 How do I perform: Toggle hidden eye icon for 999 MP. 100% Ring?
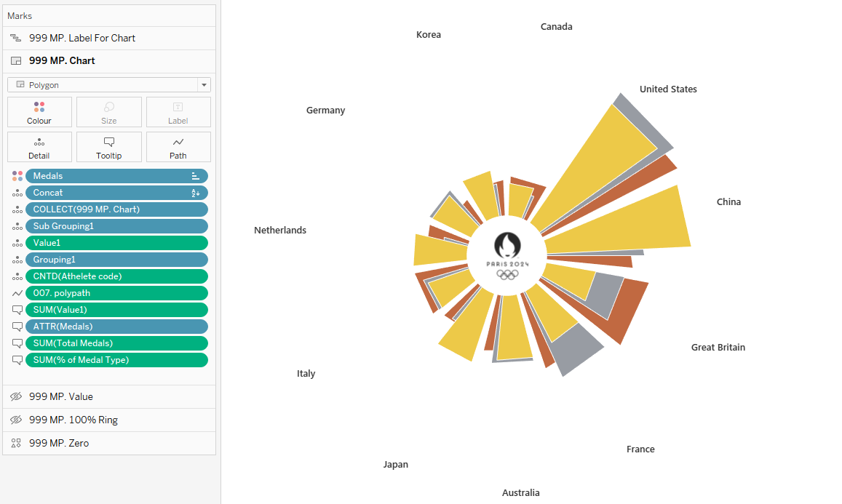pos(16,420)
